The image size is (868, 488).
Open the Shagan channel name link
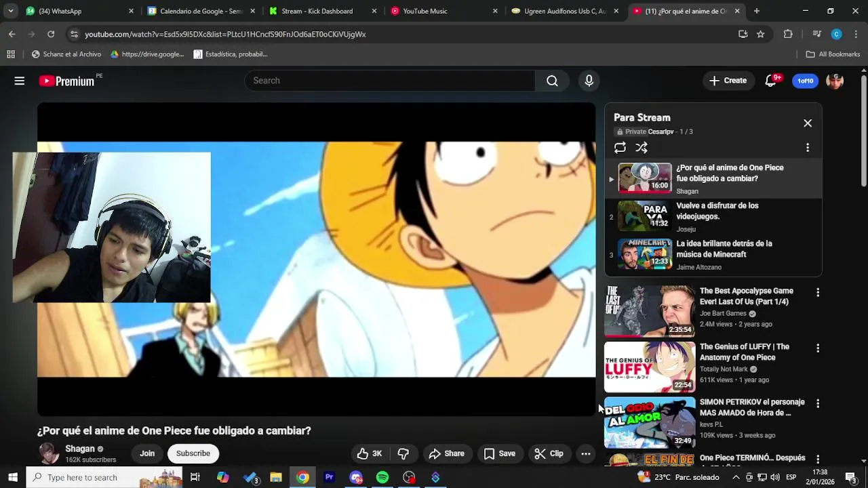coord(80,449)
